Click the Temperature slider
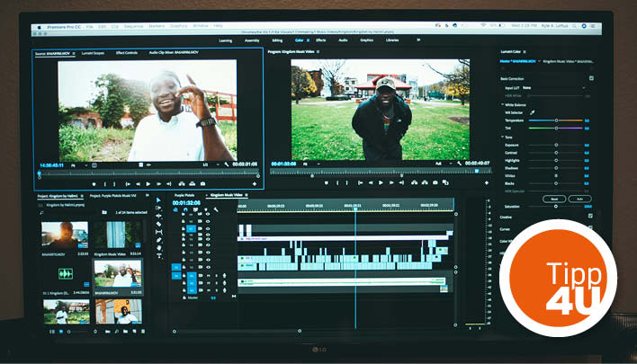This screenshot has height=364, width=637. [x=556, y=120]
